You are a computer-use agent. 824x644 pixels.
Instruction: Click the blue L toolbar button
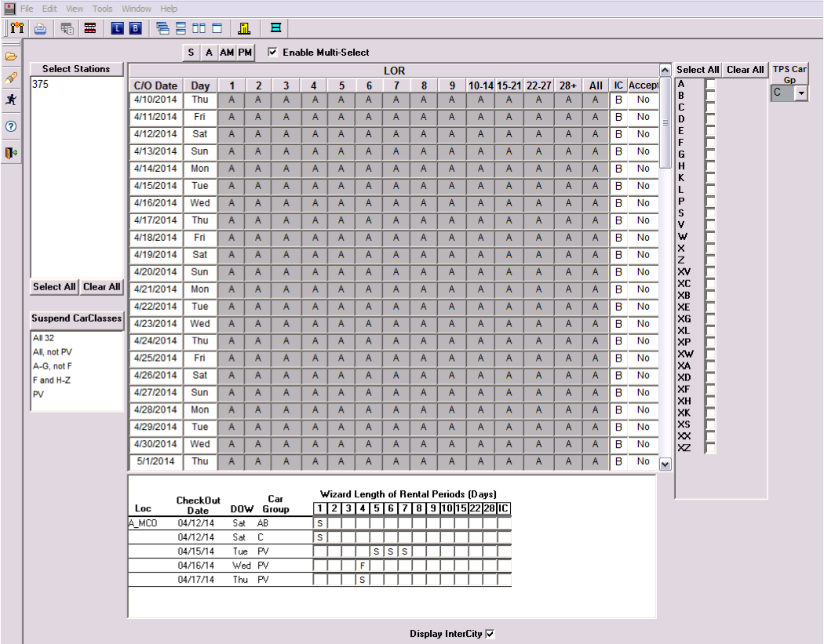point(117,28)
